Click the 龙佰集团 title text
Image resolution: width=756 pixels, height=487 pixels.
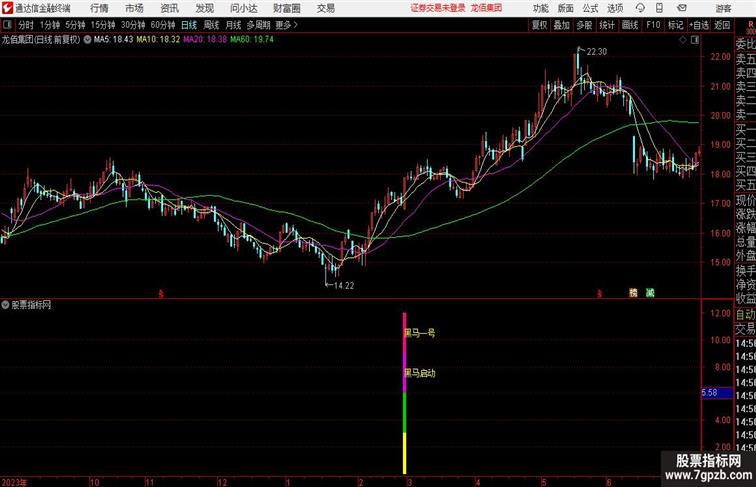point(486,8)
